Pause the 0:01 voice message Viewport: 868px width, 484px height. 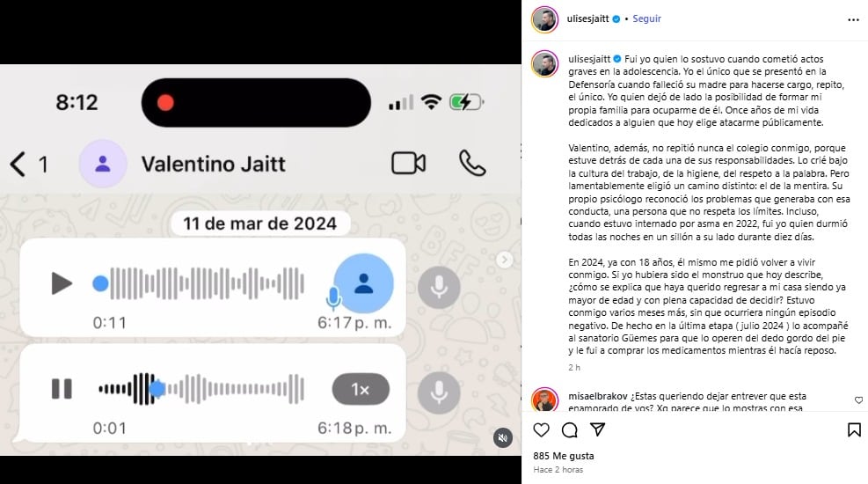62,389
